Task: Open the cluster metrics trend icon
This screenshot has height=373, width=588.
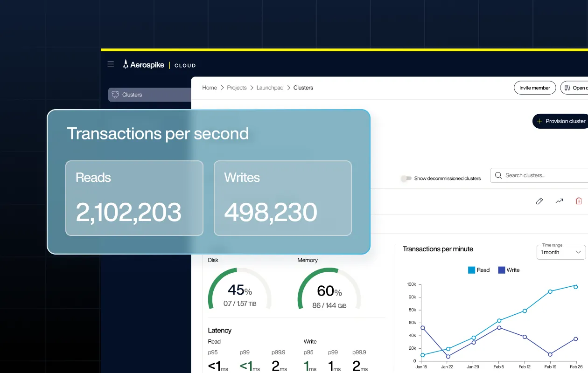Action: [x=559, y=201]
